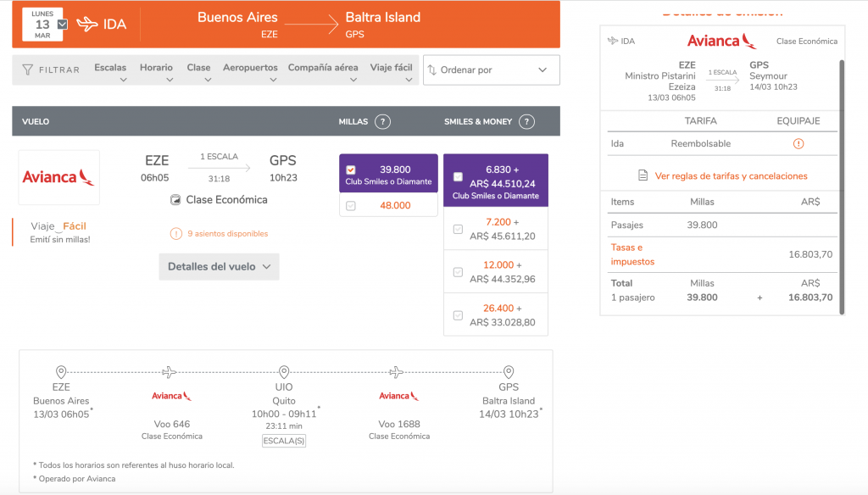Open the Ordenar por sort dropdown
The image size is (868, 495).
492,70
